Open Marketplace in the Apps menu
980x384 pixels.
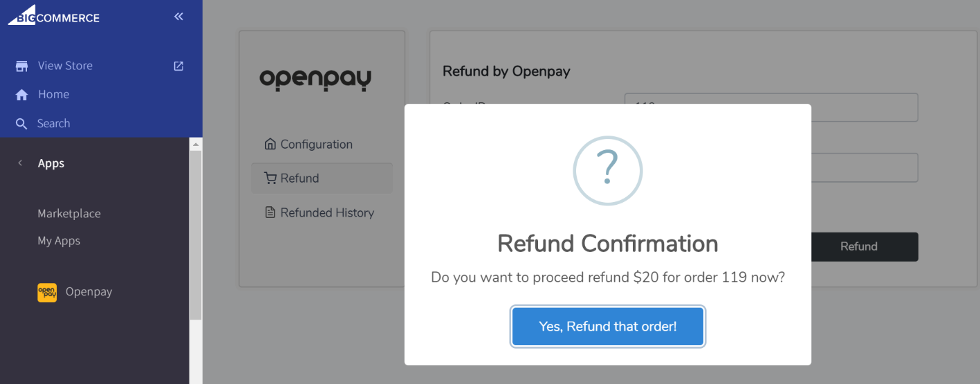point(69,213)
